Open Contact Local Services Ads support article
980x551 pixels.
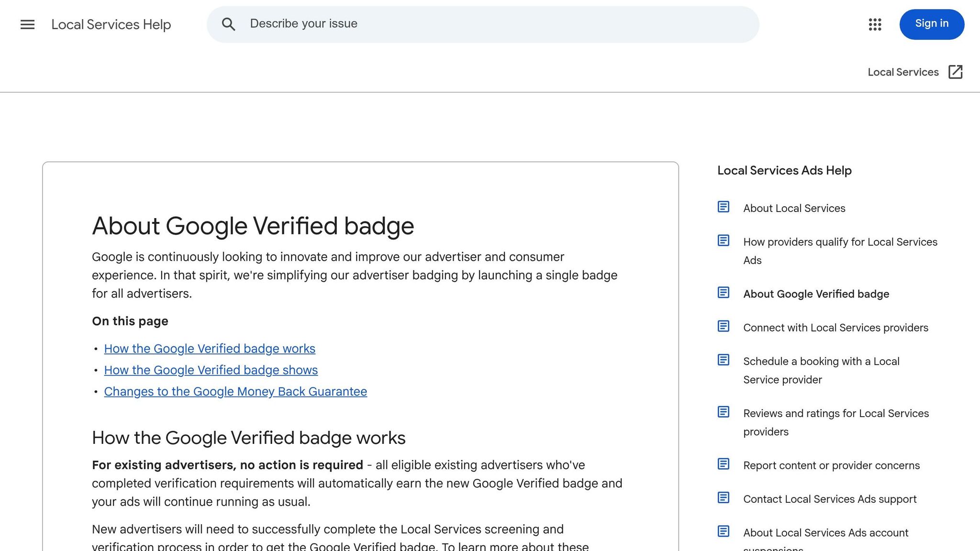coord(830,499)
